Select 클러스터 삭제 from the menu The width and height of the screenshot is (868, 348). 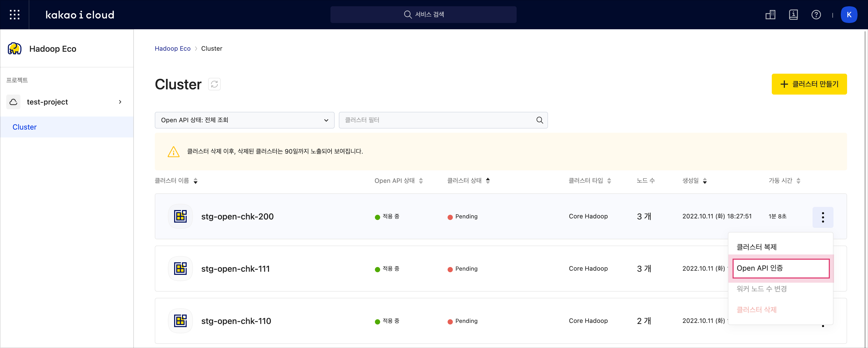click(x=780, y=310)
